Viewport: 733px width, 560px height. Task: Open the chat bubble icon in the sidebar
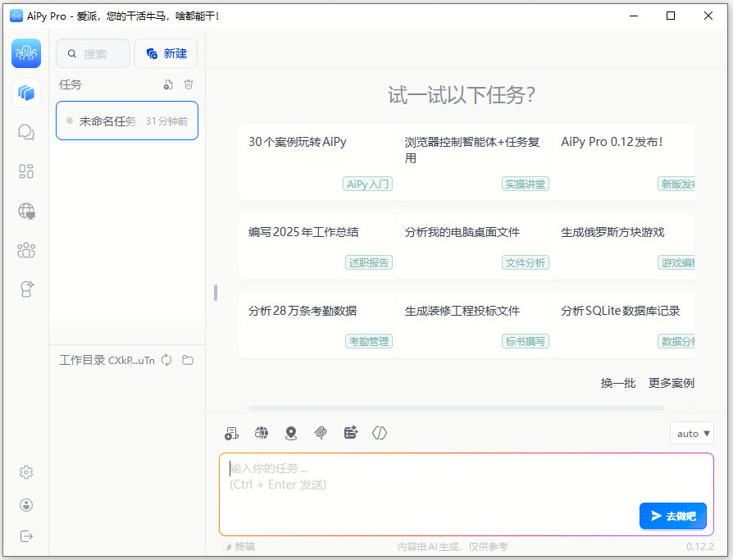pyautogui.click(x=25, y=132)
